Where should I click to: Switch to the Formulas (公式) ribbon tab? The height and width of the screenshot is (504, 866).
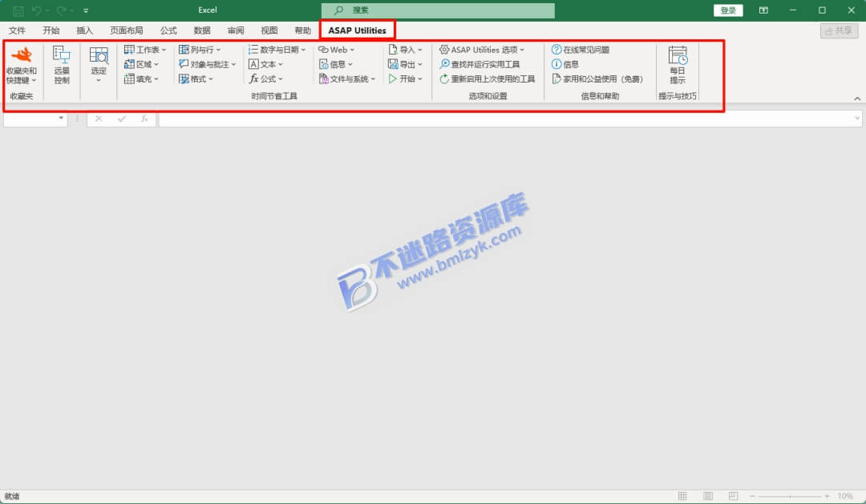point(168,30)
